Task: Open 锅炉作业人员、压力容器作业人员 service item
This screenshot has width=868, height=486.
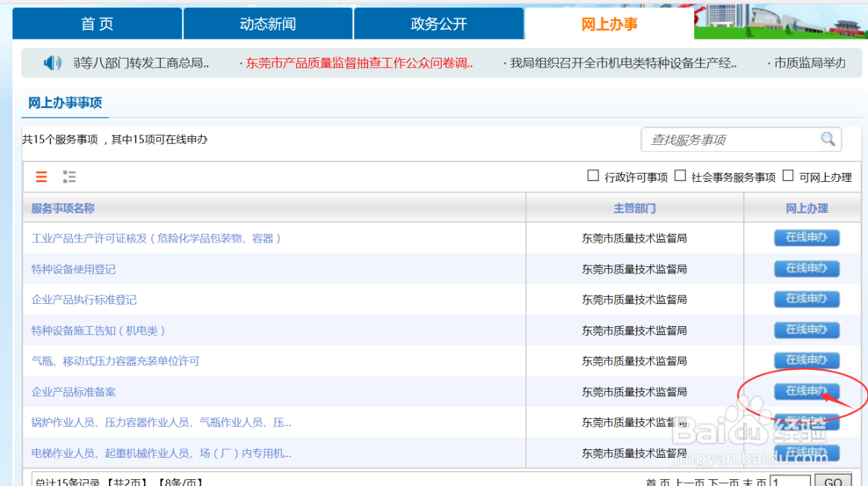Action: tap(161, 423)
